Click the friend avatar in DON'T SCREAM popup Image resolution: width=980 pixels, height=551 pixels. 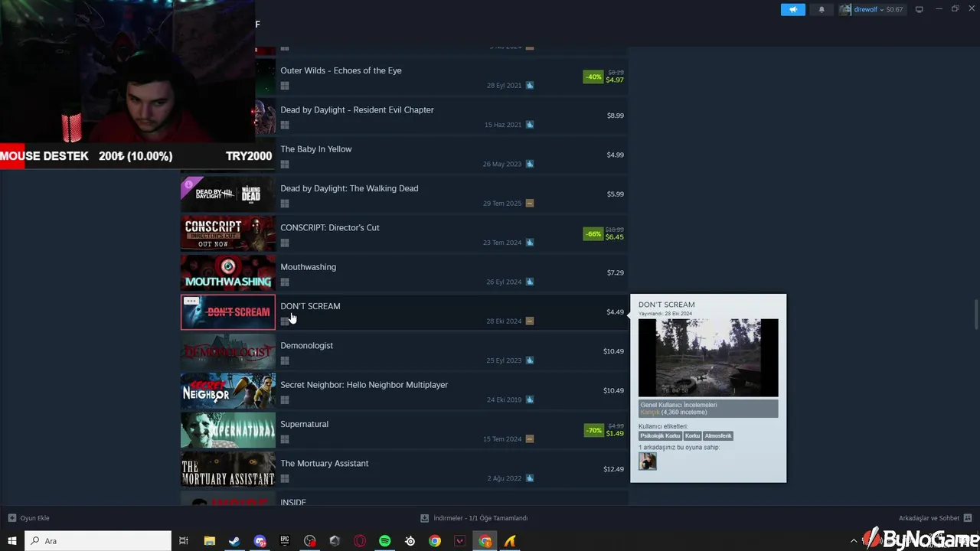coord(648,461)
